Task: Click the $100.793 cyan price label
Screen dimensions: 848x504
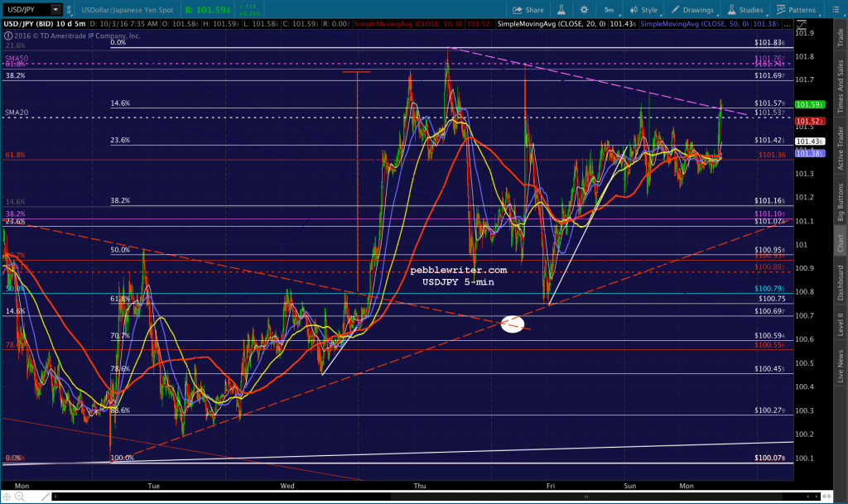Action: tap(769, 289)
